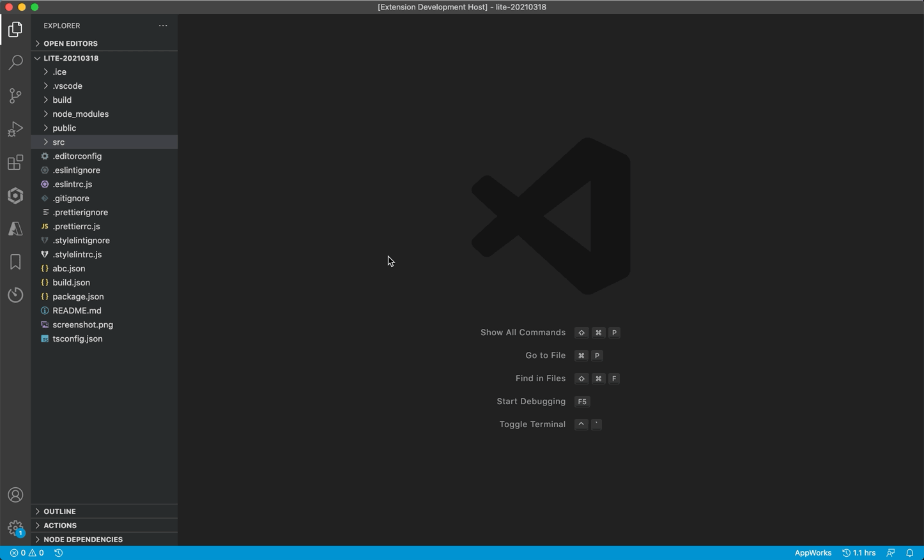Screen dimensions: 924x560
Task: Open the .gitignore file
Action: 104,199
